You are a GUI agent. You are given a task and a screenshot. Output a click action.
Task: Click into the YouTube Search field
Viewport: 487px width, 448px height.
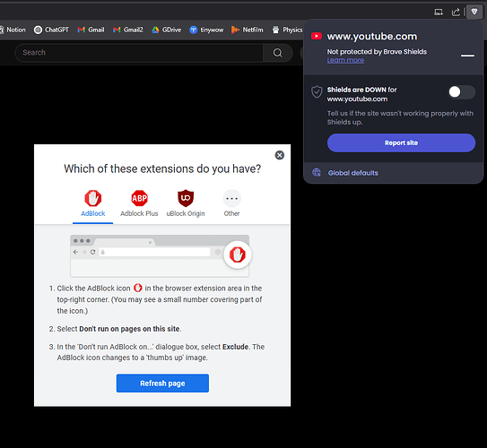click(x=139, y=53)
